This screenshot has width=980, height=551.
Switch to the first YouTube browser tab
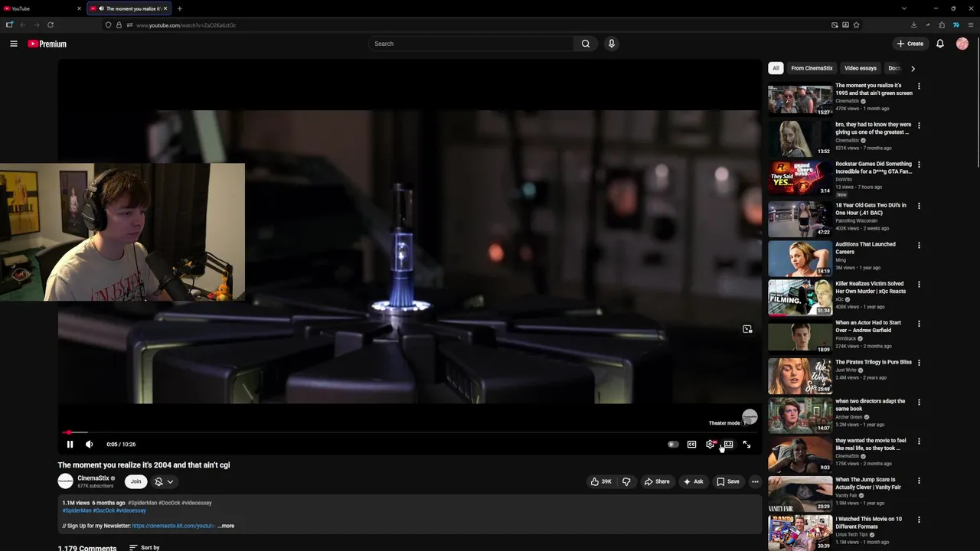point(42,8)
